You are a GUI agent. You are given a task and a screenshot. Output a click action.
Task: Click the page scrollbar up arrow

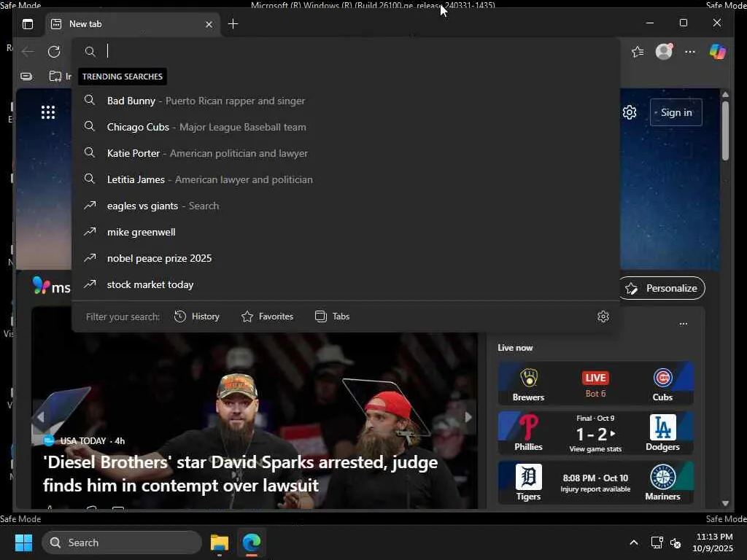[725, 94]
